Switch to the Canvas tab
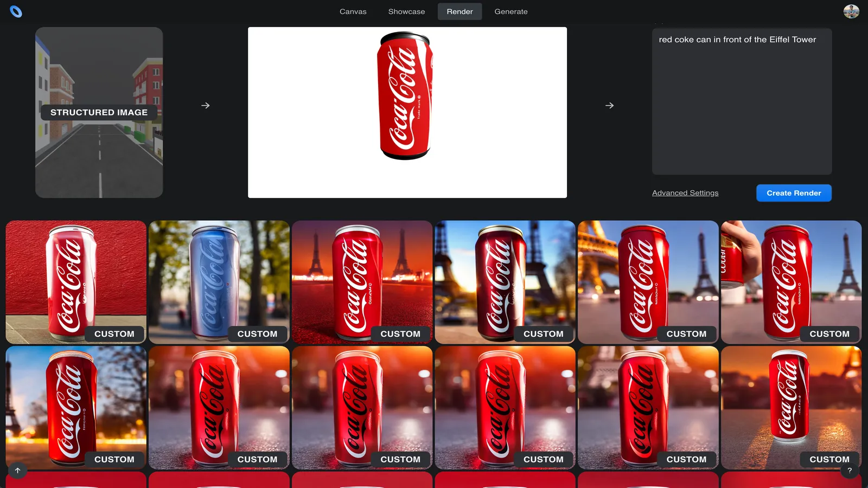The image size is (868, 488). [353, 11]
